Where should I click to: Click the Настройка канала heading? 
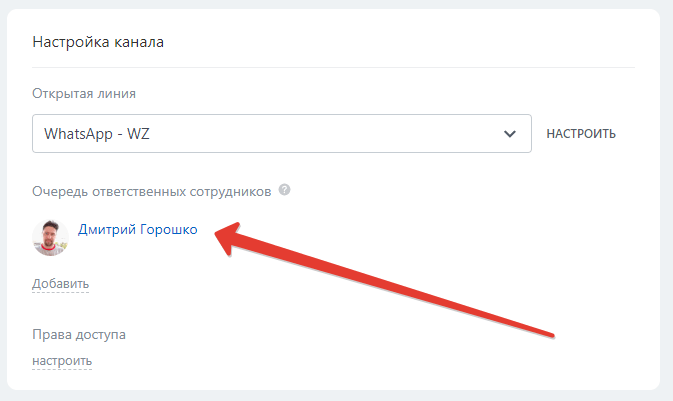pyautogui.click(x=98, y=42)
